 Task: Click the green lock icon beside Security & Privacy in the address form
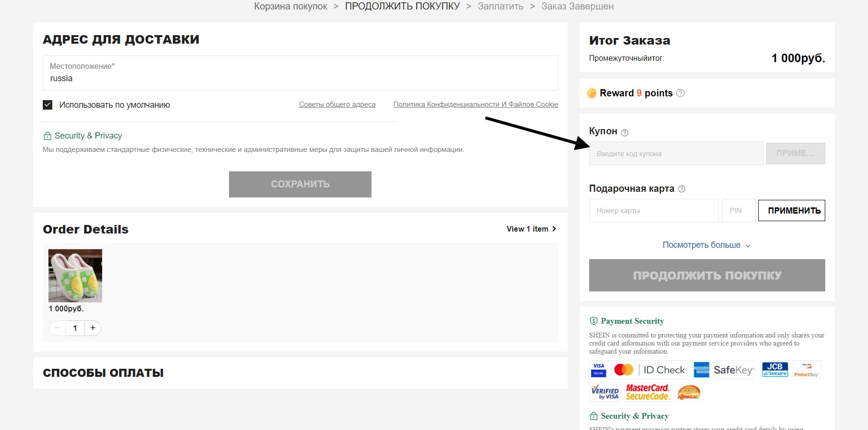48,136
